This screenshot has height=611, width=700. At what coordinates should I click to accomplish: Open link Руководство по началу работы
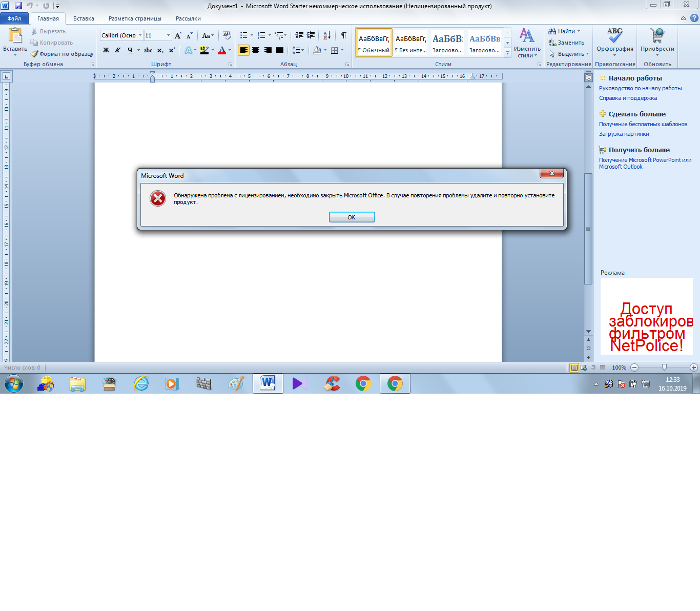coord(641,88)
